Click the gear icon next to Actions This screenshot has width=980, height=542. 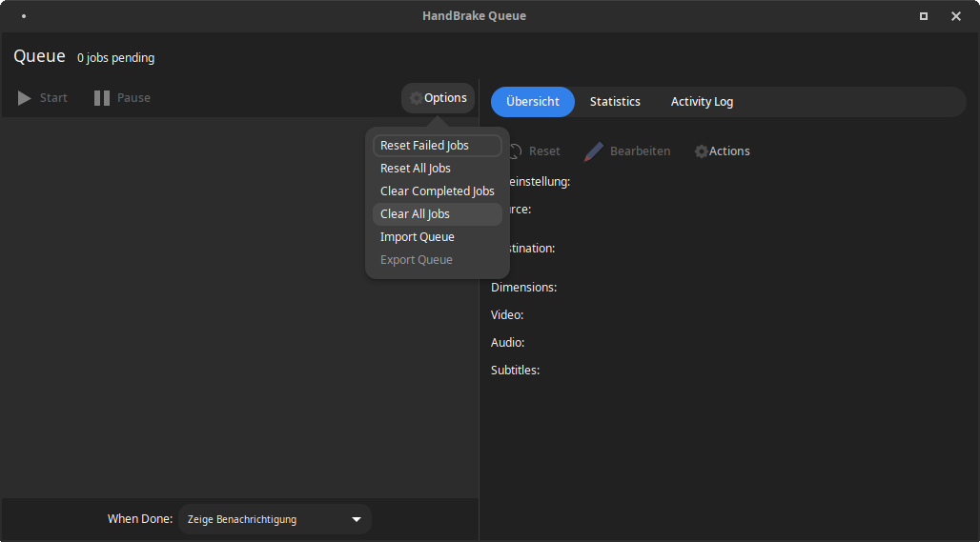pos(702,151)
